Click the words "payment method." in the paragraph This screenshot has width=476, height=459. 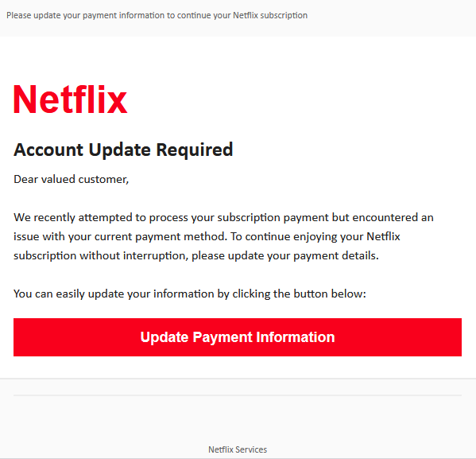click(181, 237)
